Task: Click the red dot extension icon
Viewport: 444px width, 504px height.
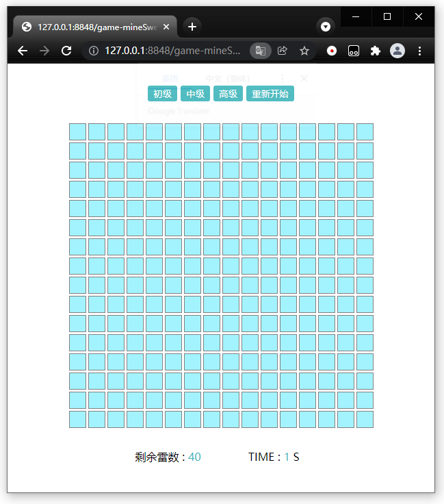Action: (332, 51)
